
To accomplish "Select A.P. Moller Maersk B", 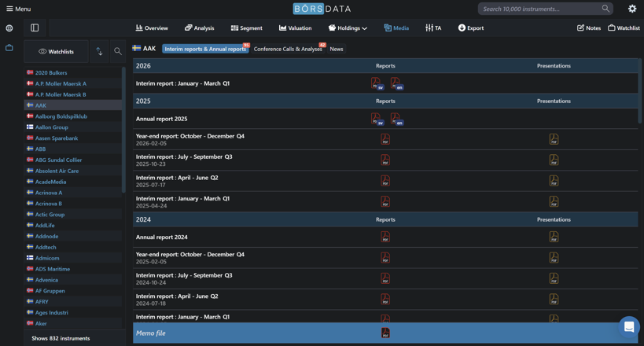I will tap(61, 94).
